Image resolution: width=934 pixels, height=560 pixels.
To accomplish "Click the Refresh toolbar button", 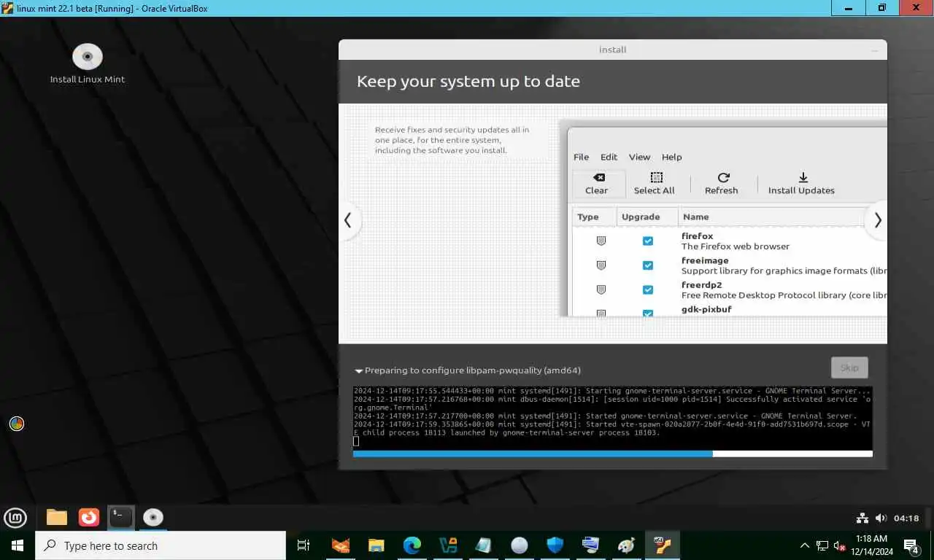I will coord(722,184).
